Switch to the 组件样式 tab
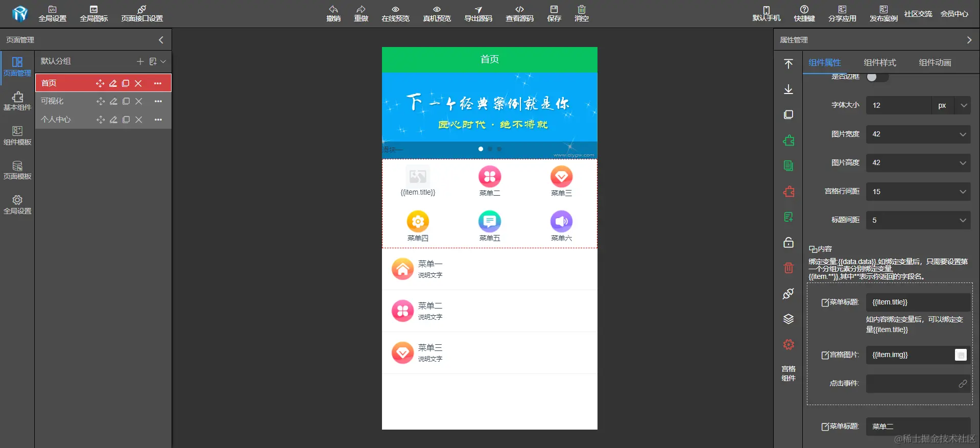Viewport: 980px width, 448px height. point(879,62)
